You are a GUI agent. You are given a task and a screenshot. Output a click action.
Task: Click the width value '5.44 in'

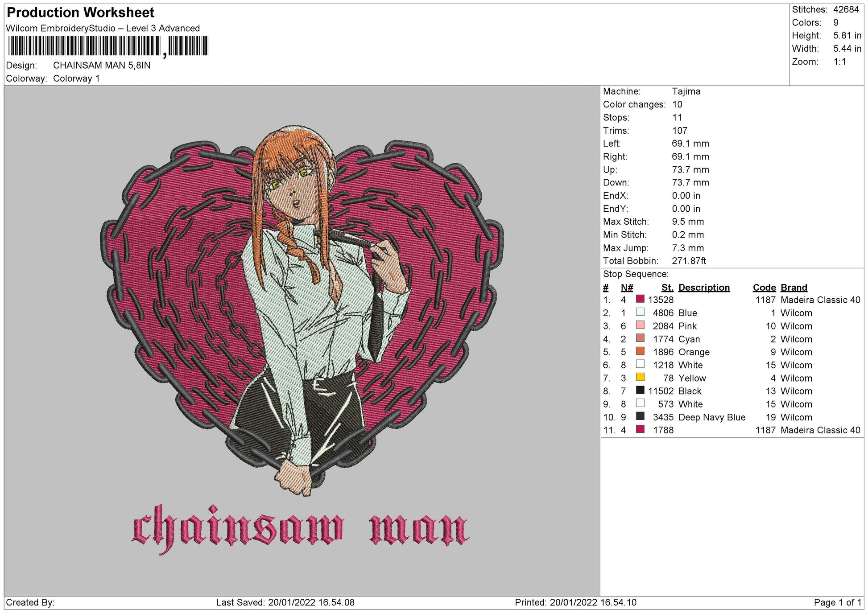point(847,49)
